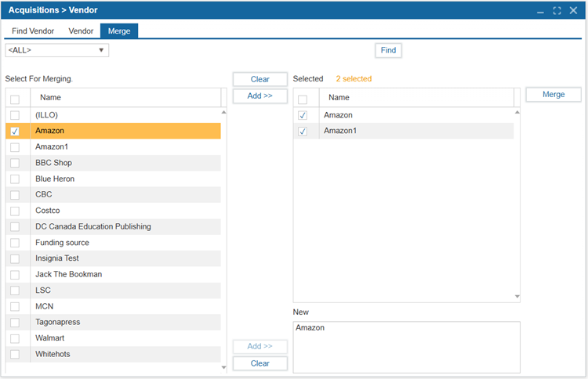
Task: Click the upper Add >> button
Action: click(x=260, y=96)
